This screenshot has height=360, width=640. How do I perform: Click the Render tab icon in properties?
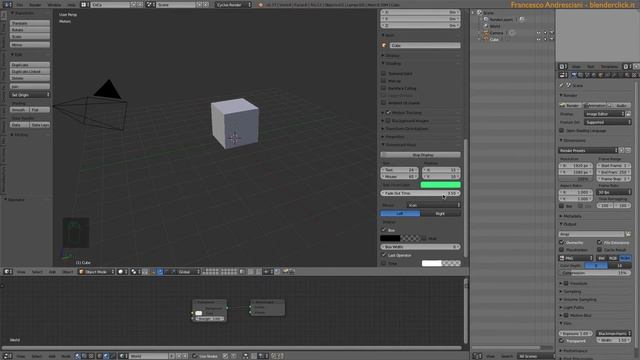(573, 75)
